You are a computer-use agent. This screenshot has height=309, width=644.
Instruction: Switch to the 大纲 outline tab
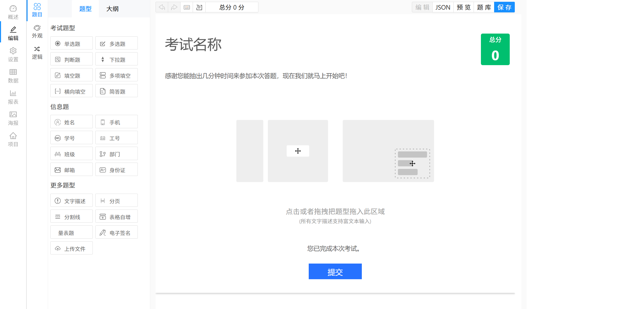112,9
